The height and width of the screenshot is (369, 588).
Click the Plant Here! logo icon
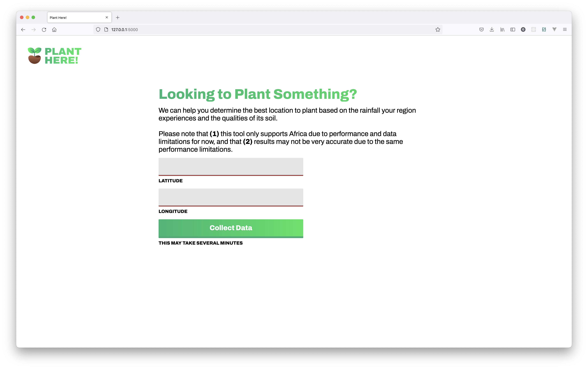tap(34, 55)
